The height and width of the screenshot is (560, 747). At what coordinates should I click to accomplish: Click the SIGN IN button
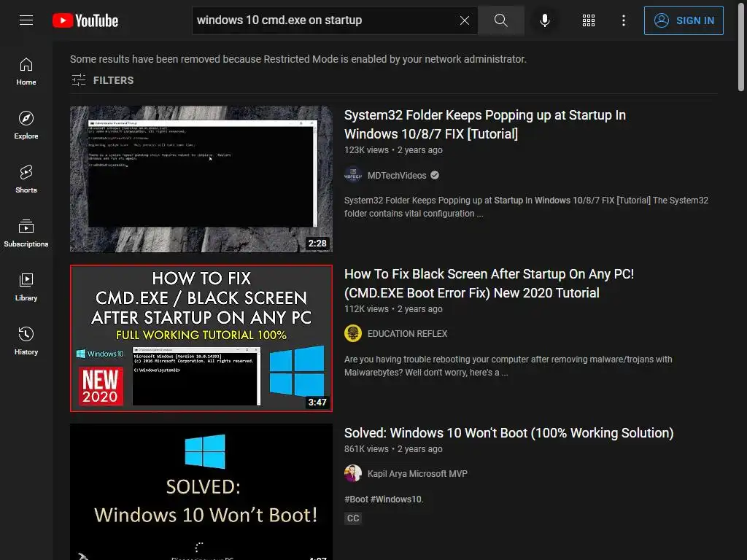(x=684, y=20)
